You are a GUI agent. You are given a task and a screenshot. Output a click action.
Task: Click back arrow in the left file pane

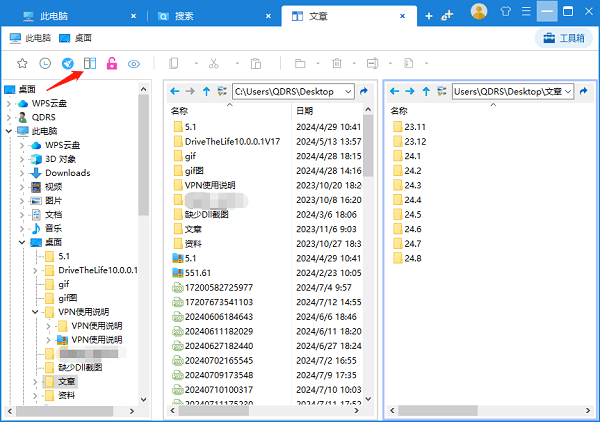click(175, 91)
